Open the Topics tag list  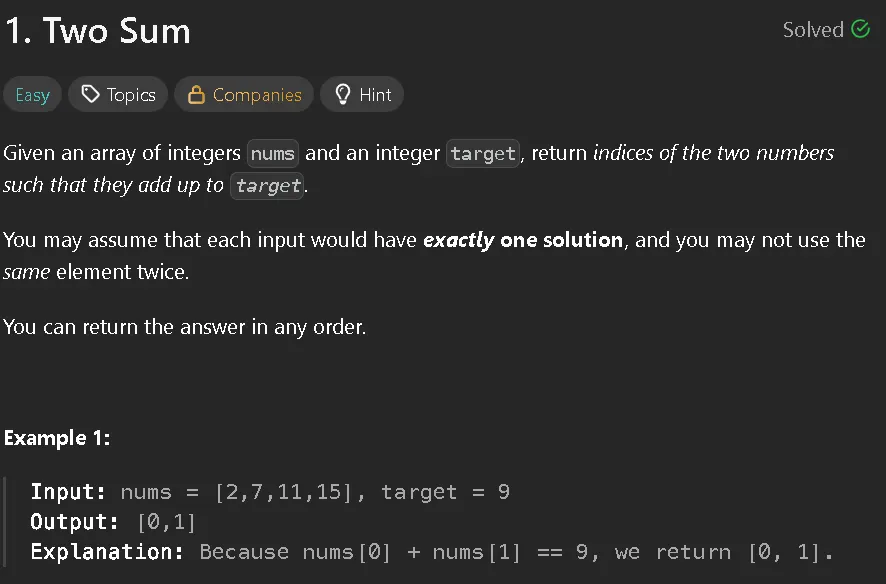[x=118, y=94]
